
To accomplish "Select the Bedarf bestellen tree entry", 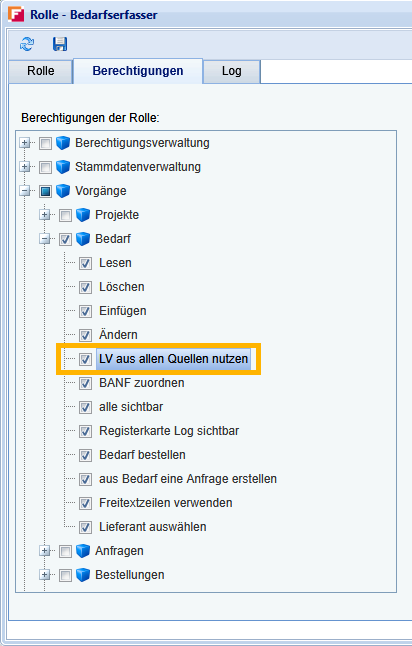I will click(x=142, y=455).
